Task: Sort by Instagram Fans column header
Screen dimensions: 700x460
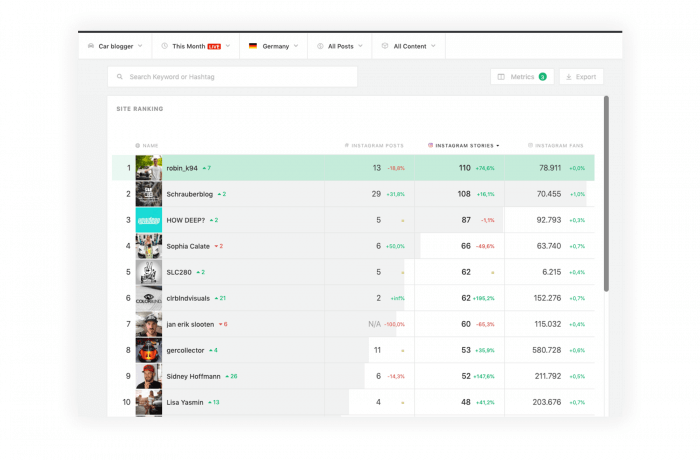Action: pyautogui.click(x=556, y=146)
